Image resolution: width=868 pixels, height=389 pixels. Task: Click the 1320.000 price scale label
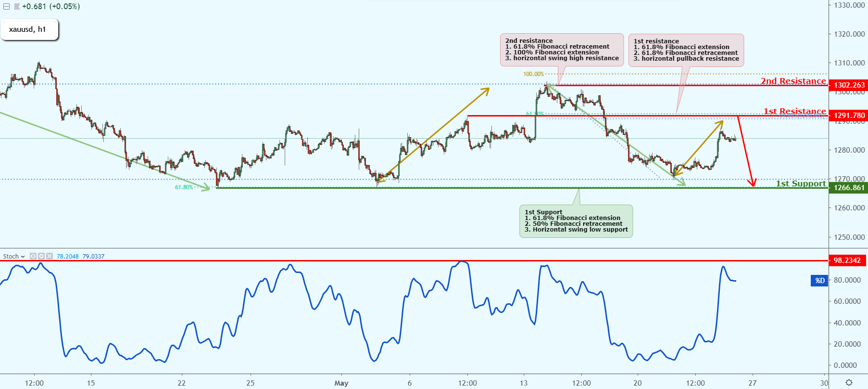[849, 34]
